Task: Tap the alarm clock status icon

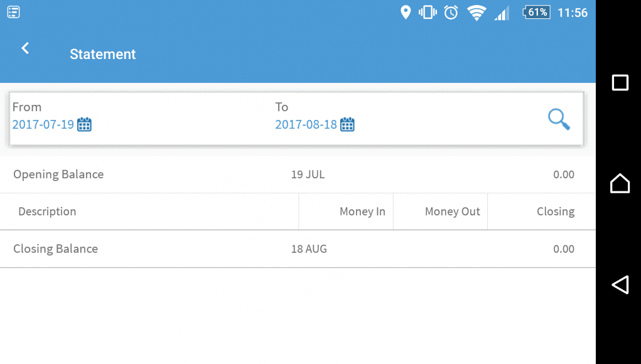Action: point(451,13)
